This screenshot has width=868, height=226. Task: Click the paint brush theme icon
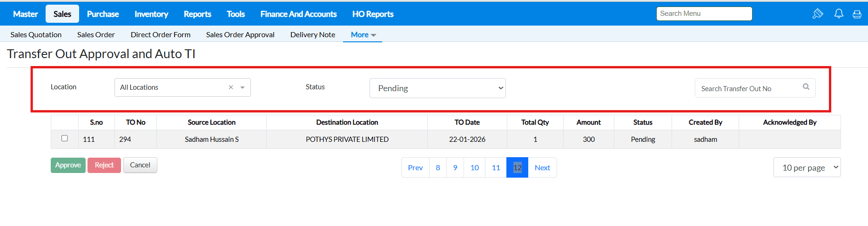tap(818, 14)
